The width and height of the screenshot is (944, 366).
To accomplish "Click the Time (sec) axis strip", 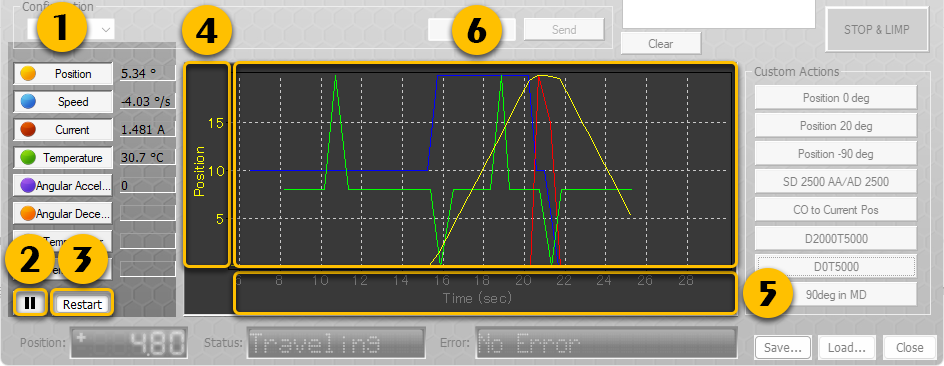I will [x=485, y=293].
